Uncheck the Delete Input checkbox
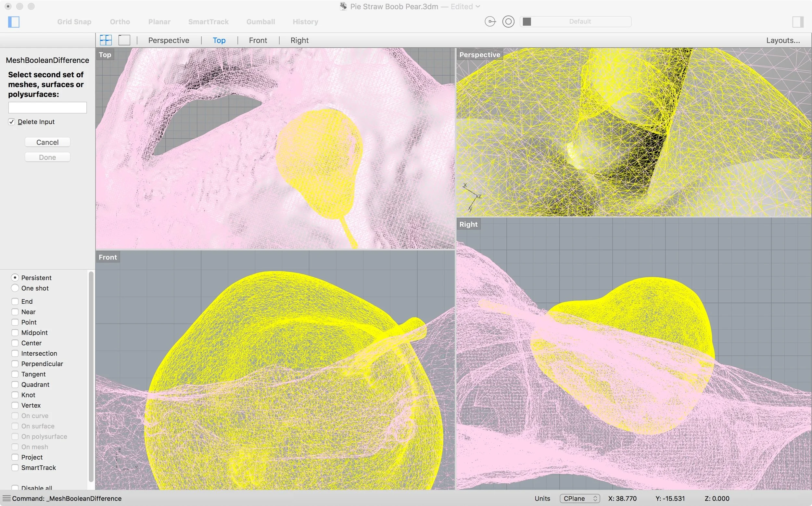 (12, 122)
